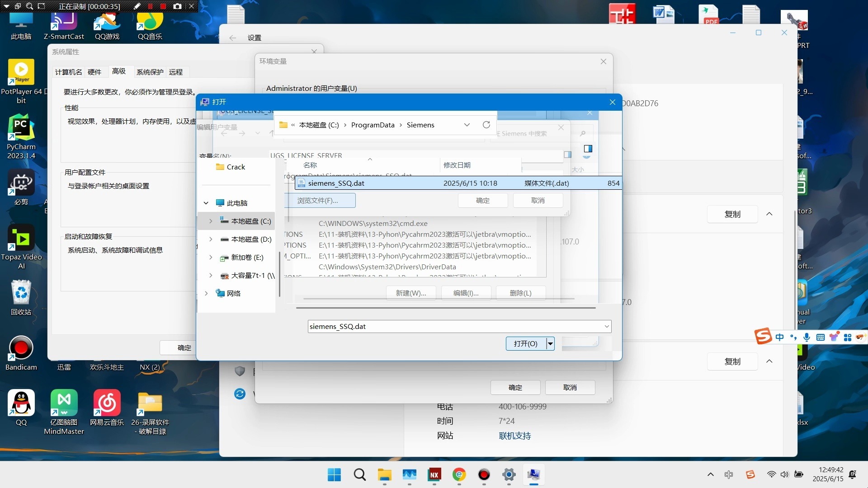Click ProgramData in the address breadcrumb
The width and height of the screenshot is (868, 488).
click(x=373, y=125)
